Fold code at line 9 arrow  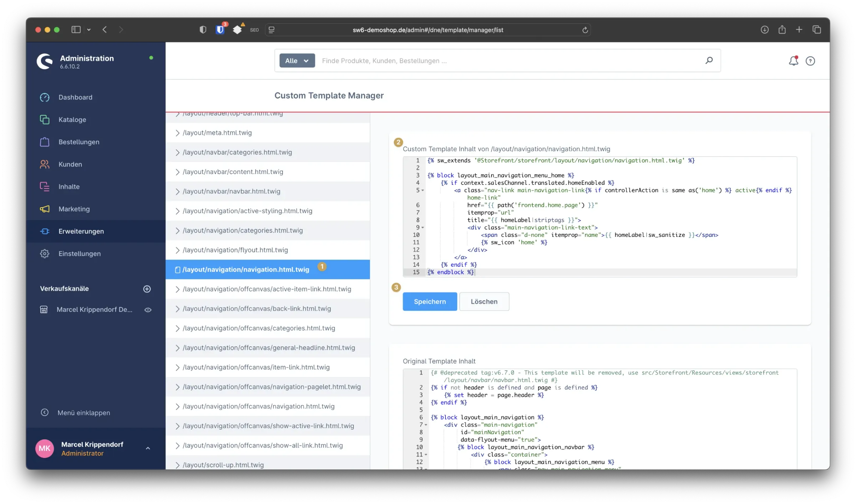[x=423, y=228]
